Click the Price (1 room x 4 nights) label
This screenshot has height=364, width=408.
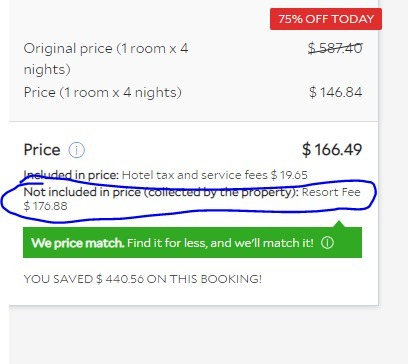tap(103, 92)
